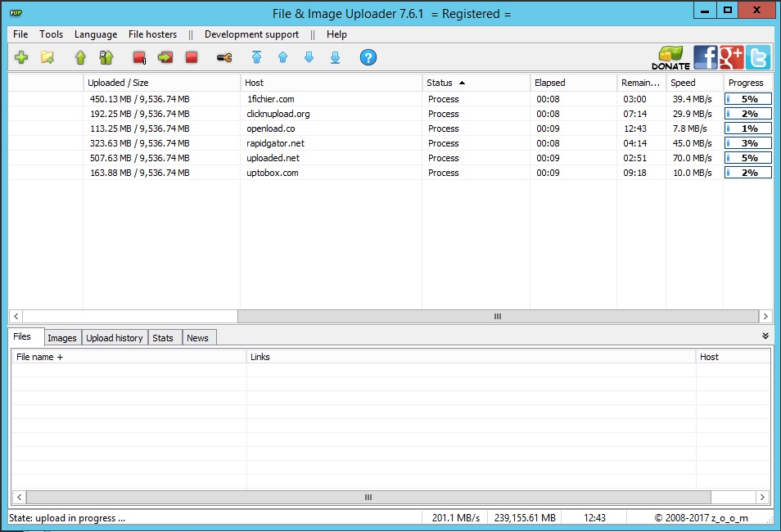Click the red icon with green arrow
781x532 pixels.
tap(165, 57)
